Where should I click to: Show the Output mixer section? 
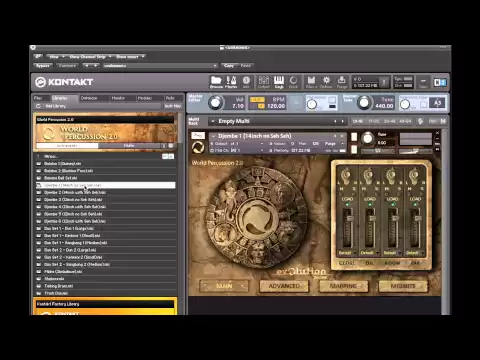click(264, 82)
